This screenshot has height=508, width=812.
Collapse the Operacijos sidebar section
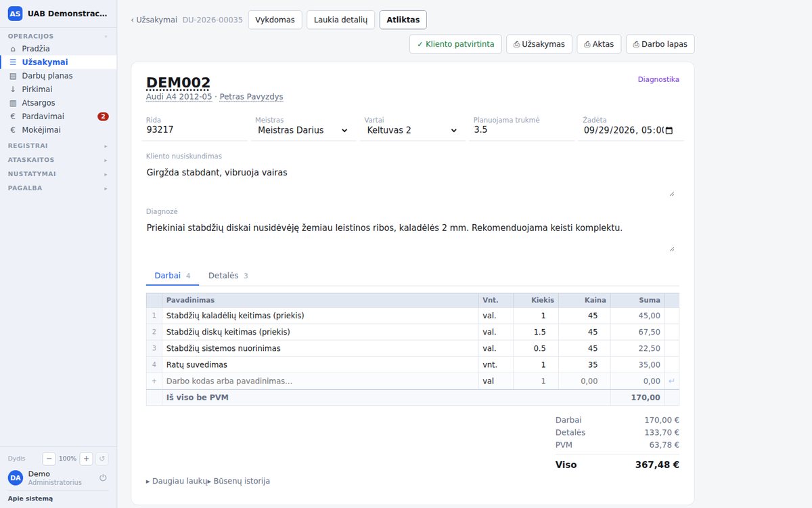(58, 36)
